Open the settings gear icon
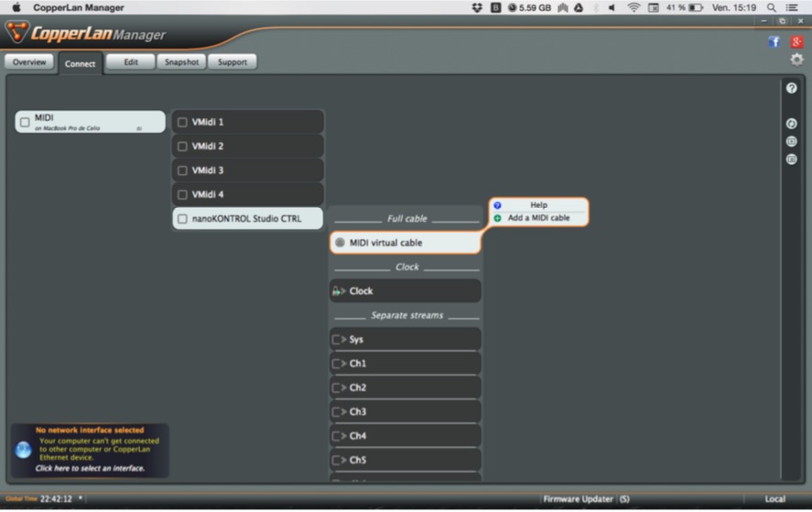Image resolution: width=812 pixels, height=512 pixels. [796, 60]
